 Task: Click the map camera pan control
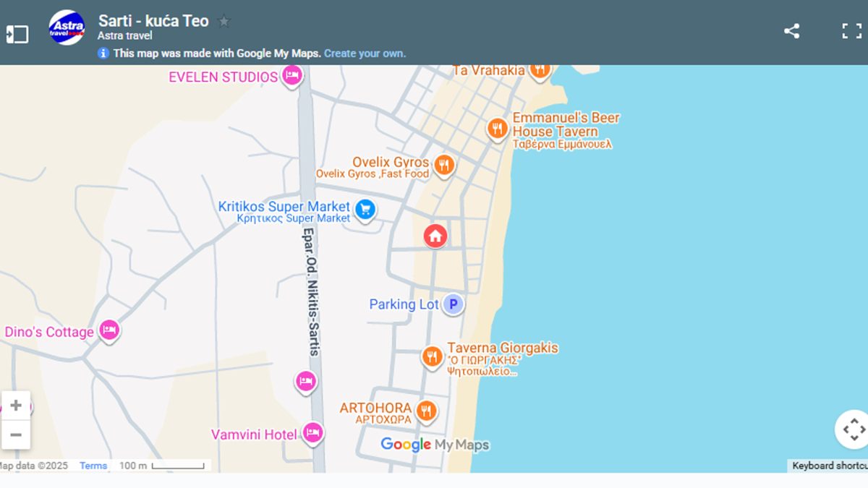853,429
